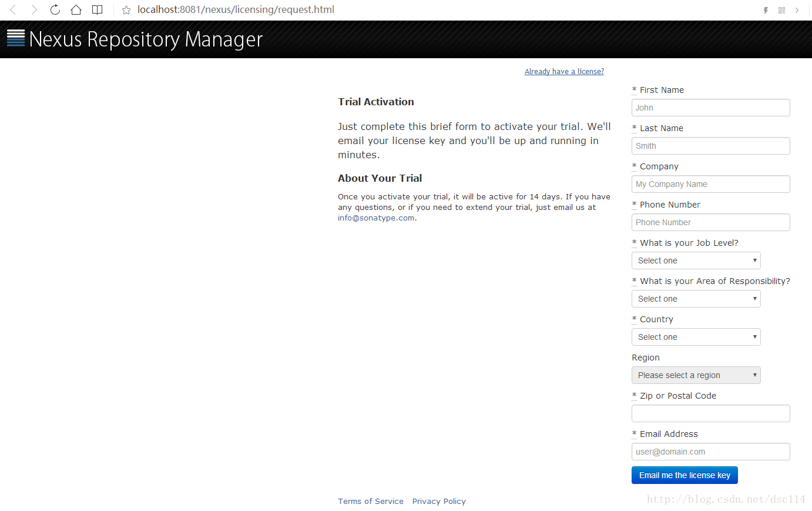812x511 pixels.
Task: Focus the First Name field
Action: (711, 108)
